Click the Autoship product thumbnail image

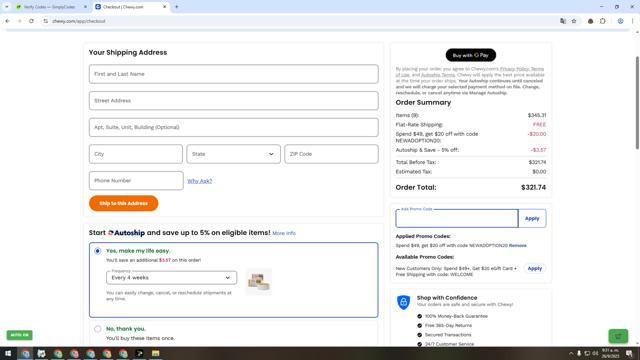[259, 282]
